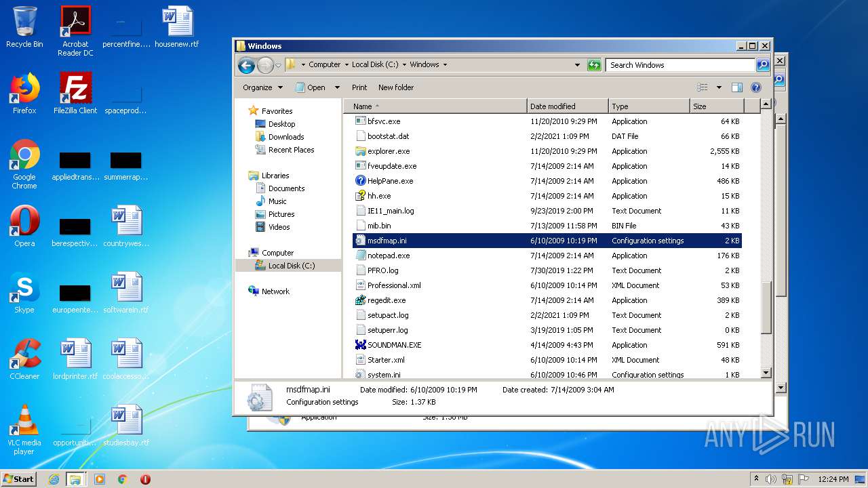Click the search magnifier icon in Explorer

(763, 65)
